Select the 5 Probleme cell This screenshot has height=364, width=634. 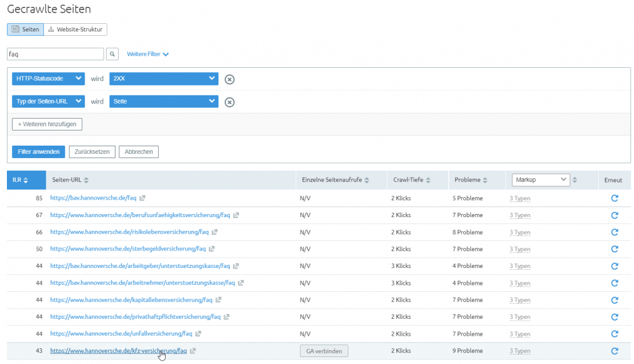pos(468,198)
